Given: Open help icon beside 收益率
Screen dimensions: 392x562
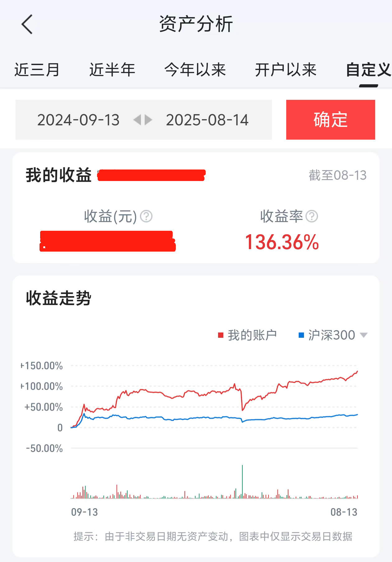Looking at the screenshot, I should point(312,216).
